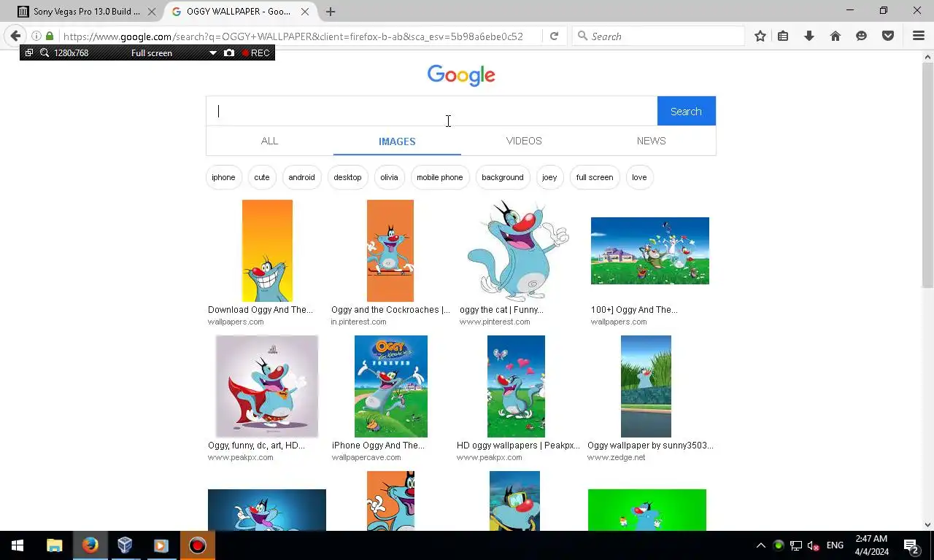
Task: Close the Sony Vegas Pro tab
Action: pyautogui.click(x=152, y=12)
